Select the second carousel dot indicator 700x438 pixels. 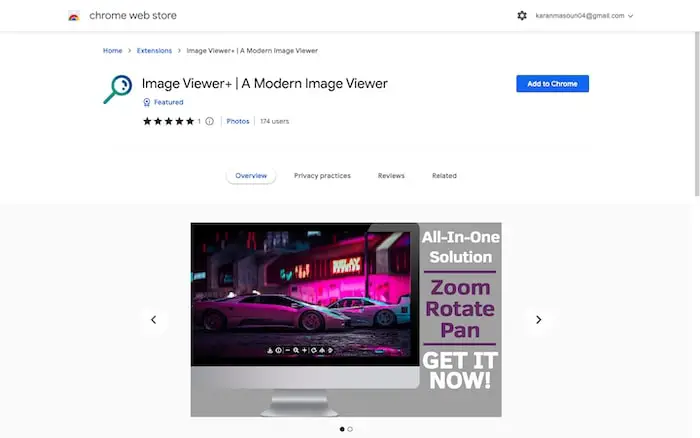[350, 429]
